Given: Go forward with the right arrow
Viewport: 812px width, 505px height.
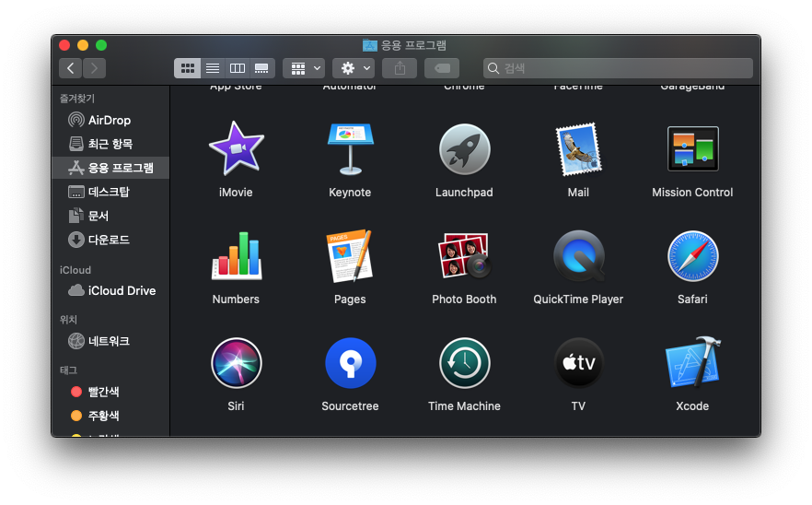Looking at the screenshot, I should point(94,68).
